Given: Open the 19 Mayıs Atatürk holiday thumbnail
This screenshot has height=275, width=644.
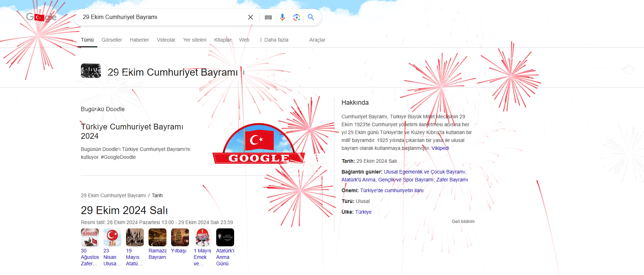Looking at the screenshot, I should coord(135,237).
